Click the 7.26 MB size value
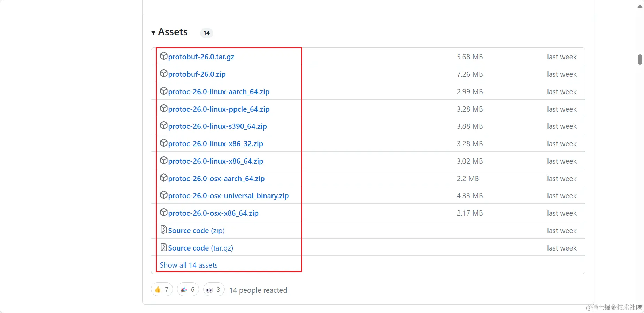The width and height of the screenshot is (644, 313). (x=470, y=74)
